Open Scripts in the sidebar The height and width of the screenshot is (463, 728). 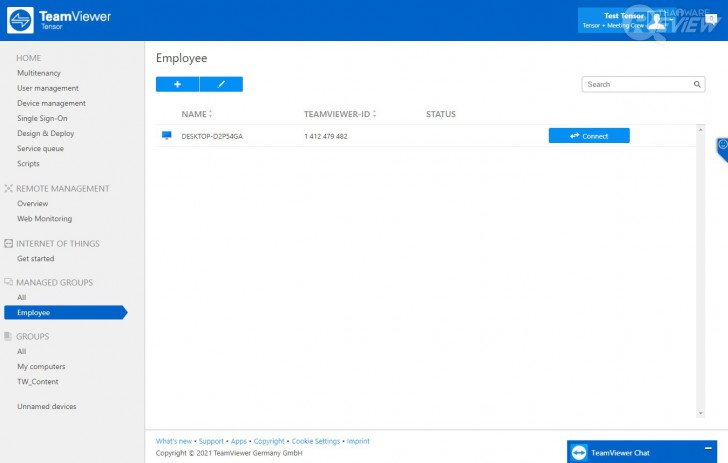click(x=28, y=163)
